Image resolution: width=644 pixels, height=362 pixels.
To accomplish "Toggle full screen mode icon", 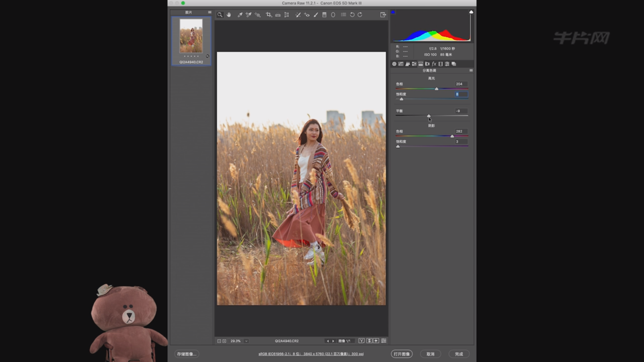I will [383, 15].
